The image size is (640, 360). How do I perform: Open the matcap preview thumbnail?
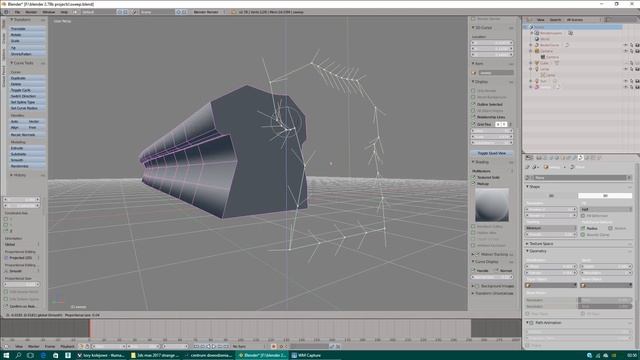(492, 205)
